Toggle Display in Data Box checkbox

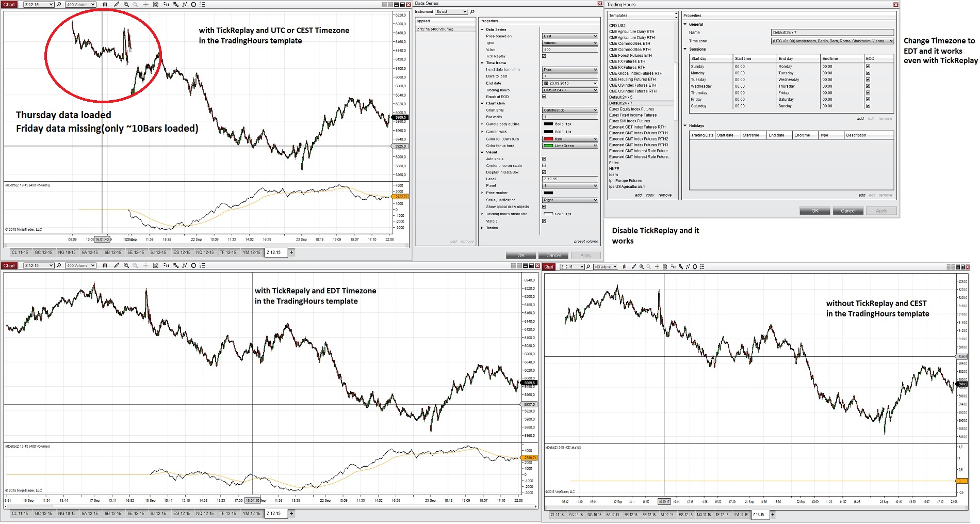[x=544, y=172]
